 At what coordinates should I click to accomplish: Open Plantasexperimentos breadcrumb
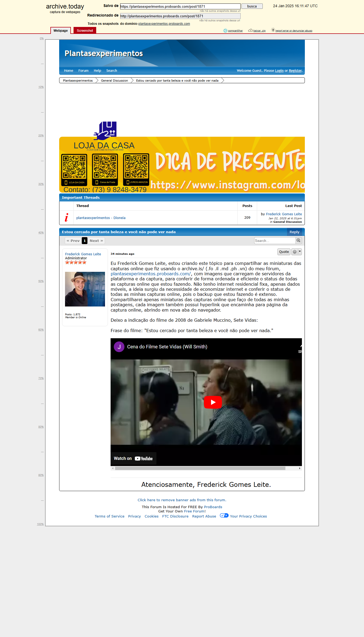[78, 81]
